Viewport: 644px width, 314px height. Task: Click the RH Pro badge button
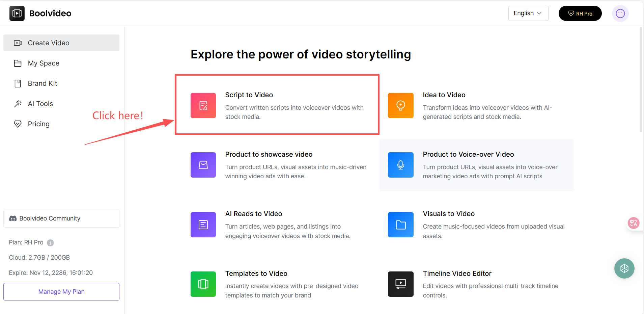point(580,14)
